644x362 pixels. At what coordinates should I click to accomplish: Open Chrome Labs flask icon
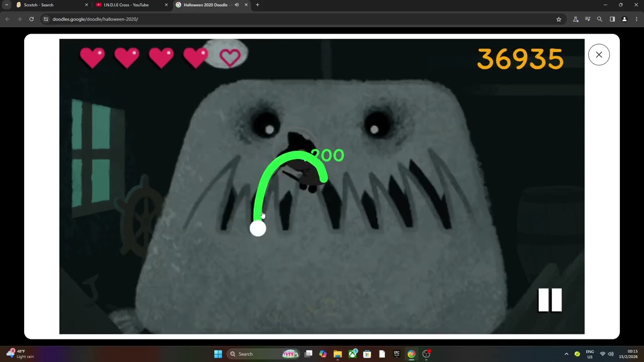(576, 19)
